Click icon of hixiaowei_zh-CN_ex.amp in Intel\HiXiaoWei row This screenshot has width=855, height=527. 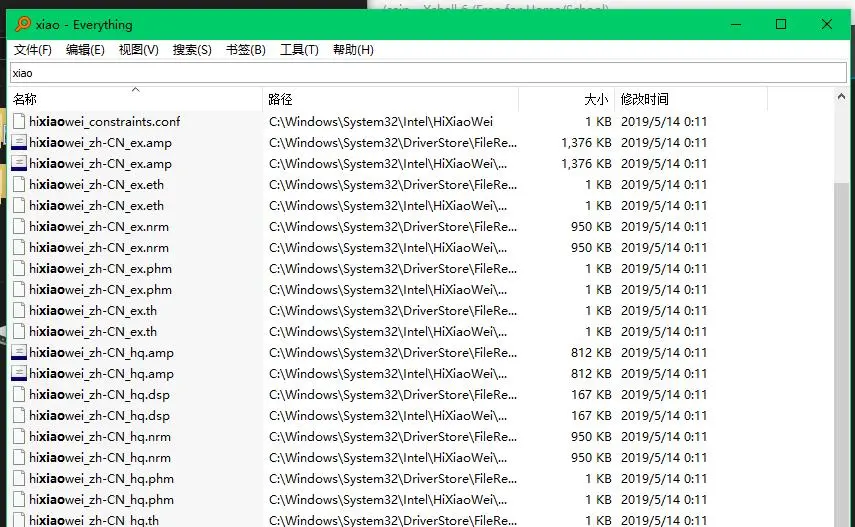coord(19,163)
